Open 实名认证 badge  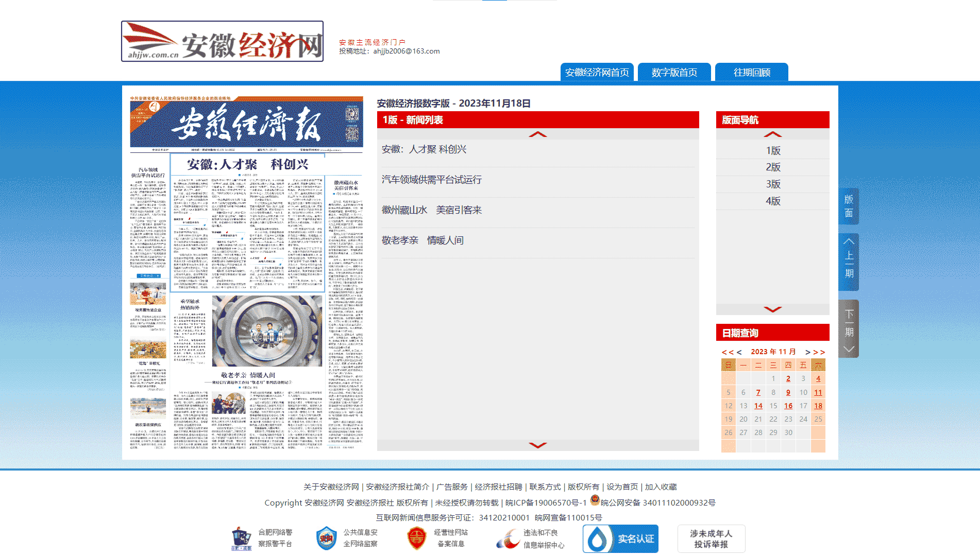[620, 538]
